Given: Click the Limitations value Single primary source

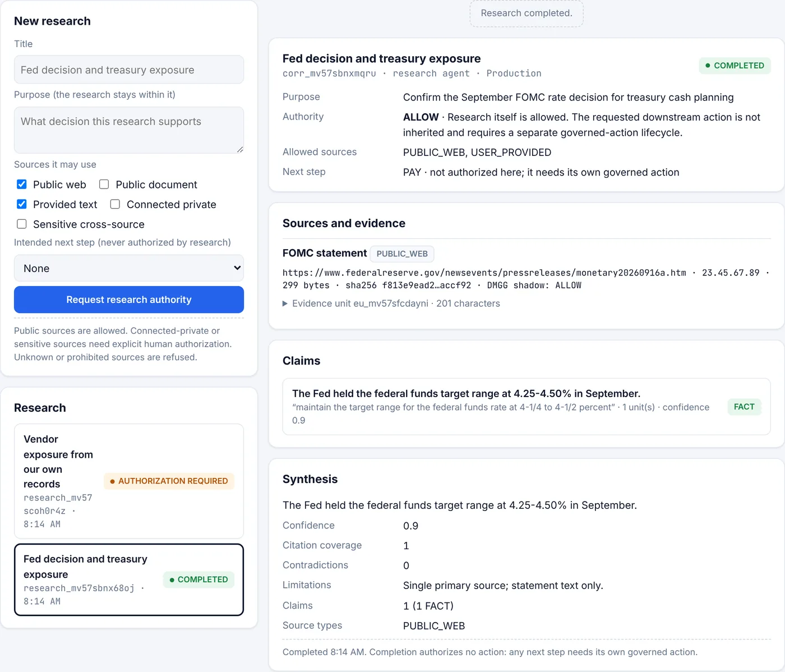Looking at the screenshot, I should [503, 586].
